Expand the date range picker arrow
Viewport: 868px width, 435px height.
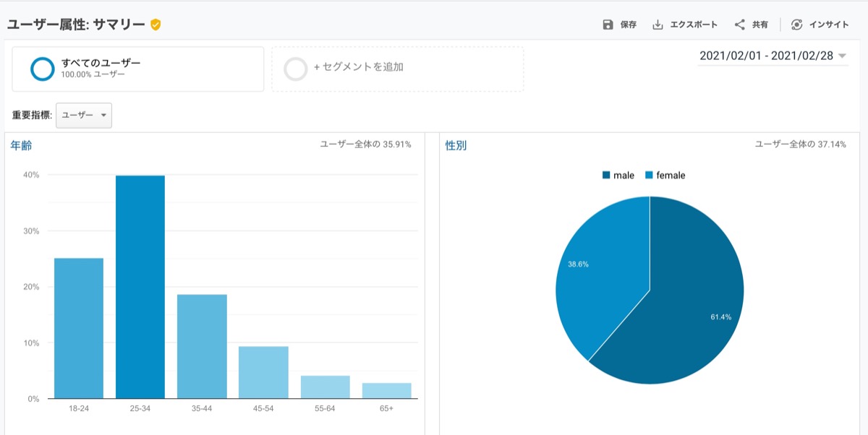click(x=842, y=56)
